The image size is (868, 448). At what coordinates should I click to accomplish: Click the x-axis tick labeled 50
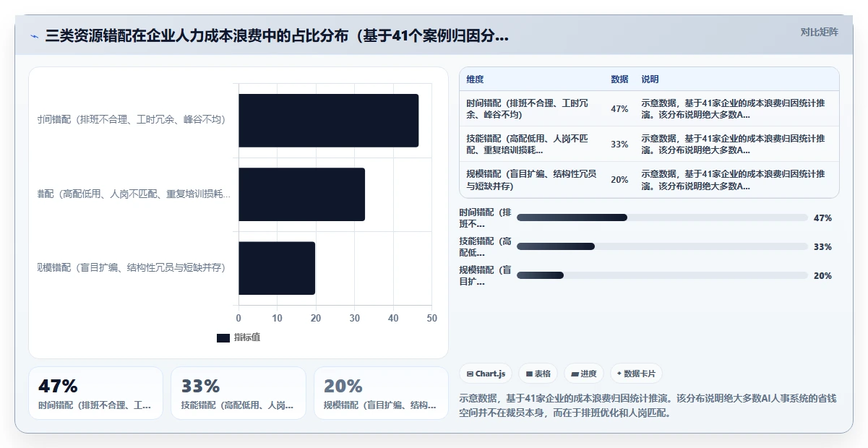pyautogui.click(x=431, y=319)
